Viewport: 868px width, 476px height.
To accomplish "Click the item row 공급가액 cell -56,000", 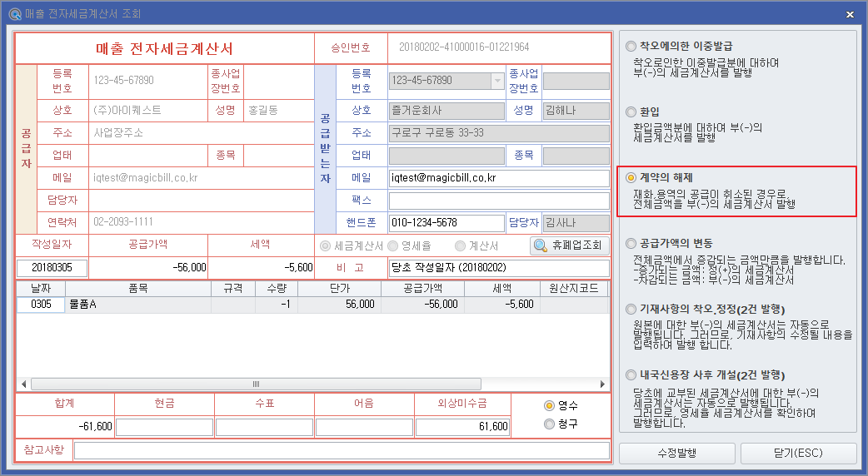I will (422, 305).
